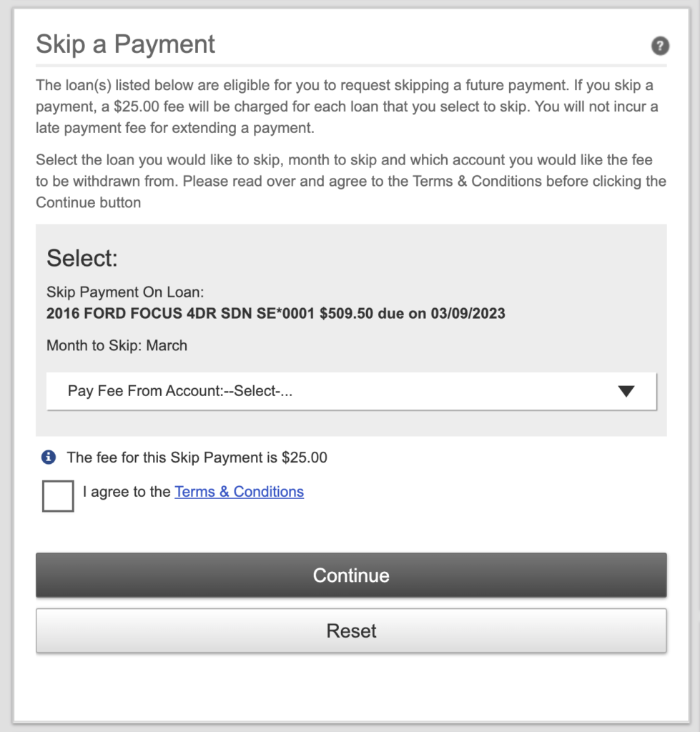Click the Select: section heading

tap(82, 258)
